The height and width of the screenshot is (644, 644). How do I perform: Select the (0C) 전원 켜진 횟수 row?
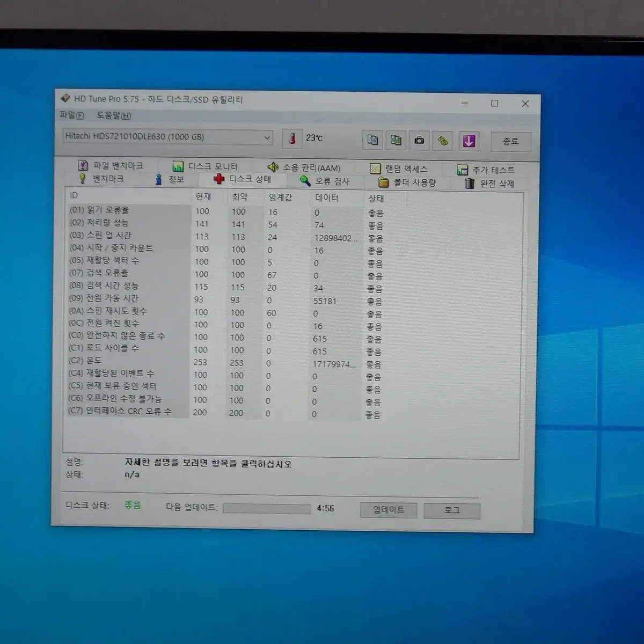click(x=224, y=325)
